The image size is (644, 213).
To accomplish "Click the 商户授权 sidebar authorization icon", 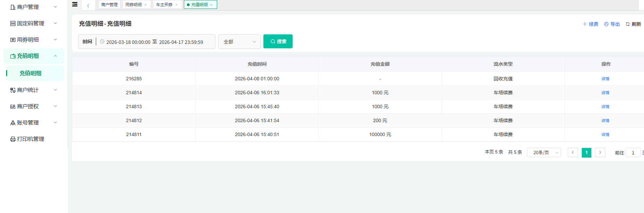I will tap(13, 106).
